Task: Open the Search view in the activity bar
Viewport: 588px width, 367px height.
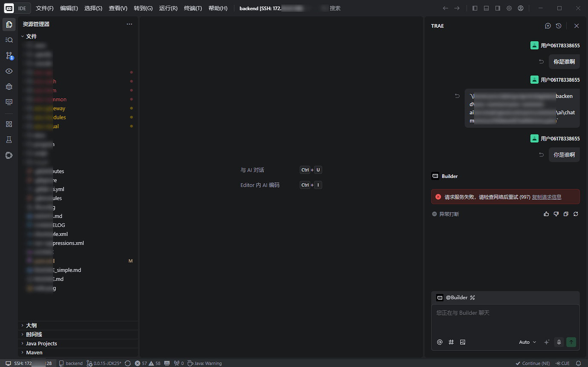Action: tap(9, 40)
